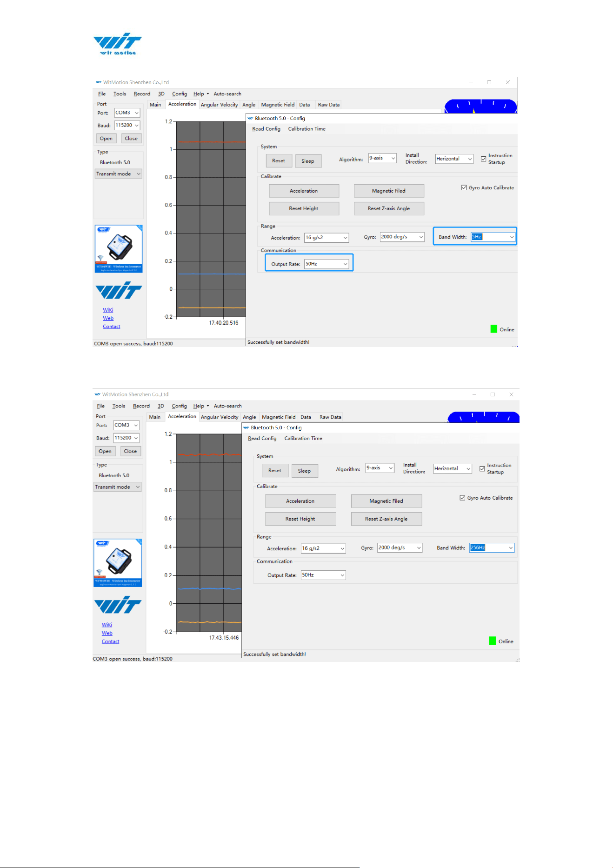Click the large WIT logo in upper window's sidebar
The height and width of the screenshot is (868, 613).
click(x=119, y=290)
